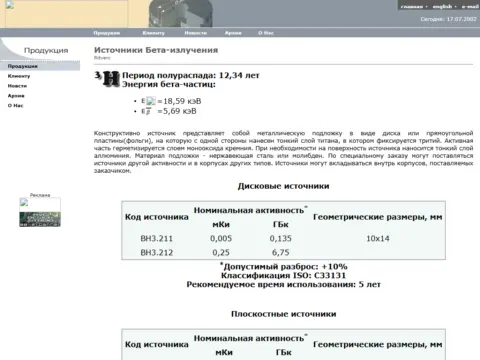Open the Архив item in the top navigation bar
The height and width of the screenshot is (360, 480).
tap(233, 33)
